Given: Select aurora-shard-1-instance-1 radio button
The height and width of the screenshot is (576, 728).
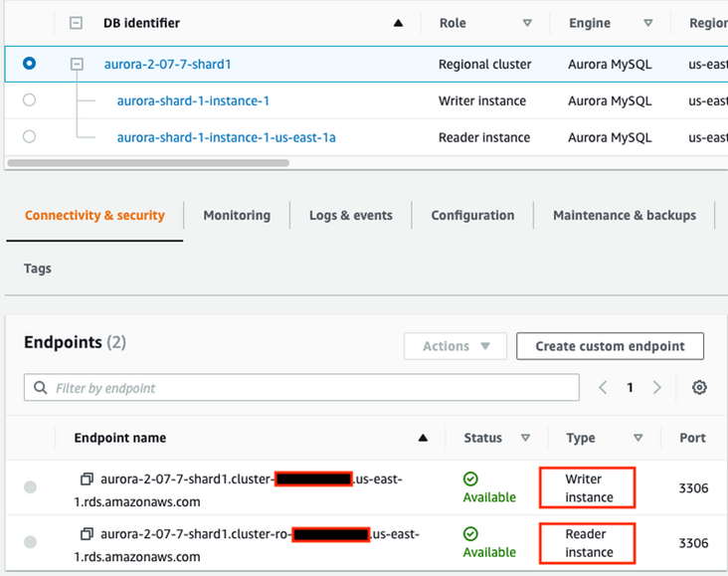Looking at the screenshot, I should point(29,99).
